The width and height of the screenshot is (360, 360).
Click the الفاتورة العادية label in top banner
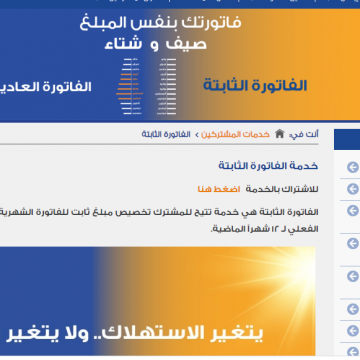[x=46, y=87]
